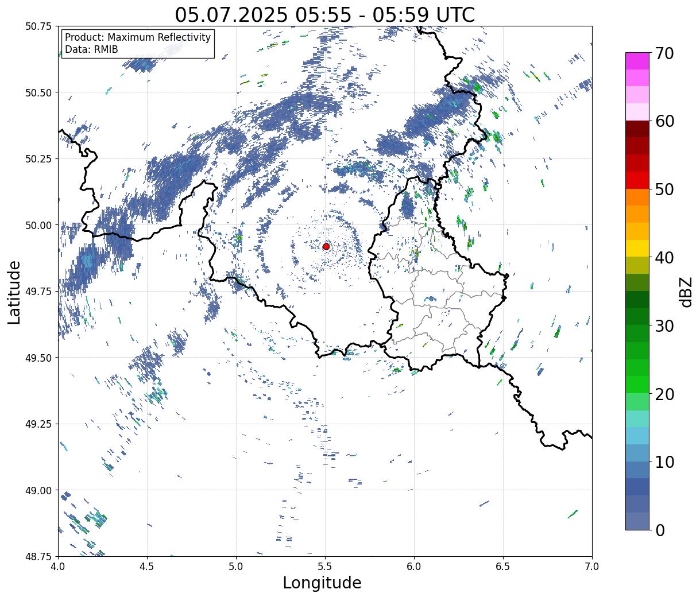Click the latitude tick label 50.50
The image size is (700, 597).
[x=38, y=92]
